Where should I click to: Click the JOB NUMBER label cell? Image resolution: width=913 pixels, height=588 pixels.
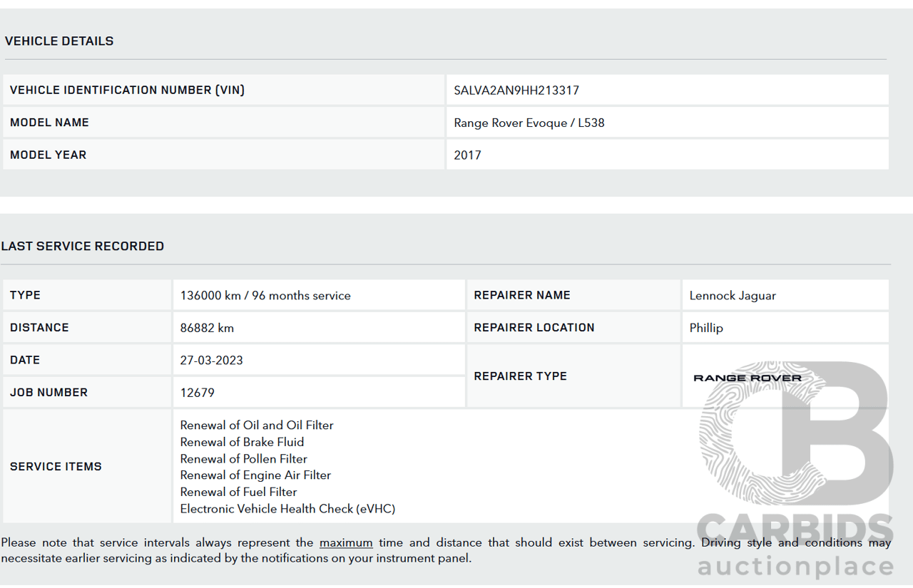tap(87, 392)
